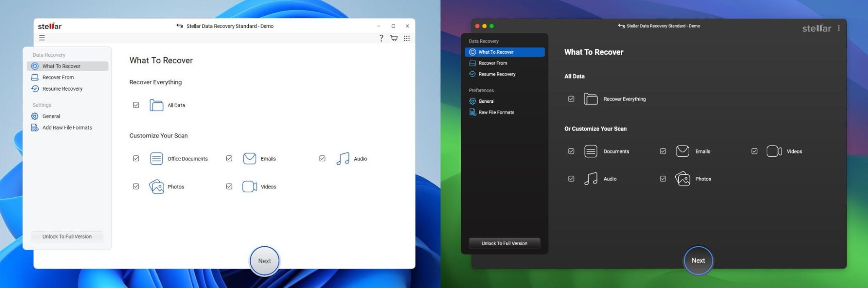This screenshot has height=288, width=868.
Task: Click General gear icon in Mac sidebar
Action: tap(472, 101)
